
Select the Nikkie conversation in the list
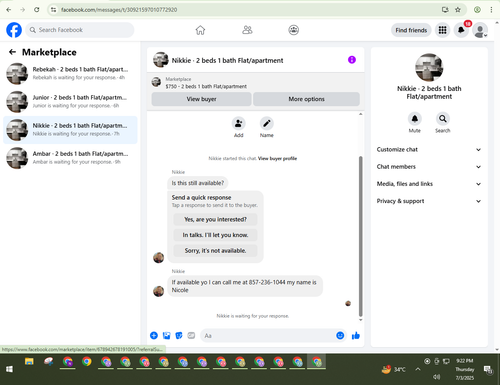pos(70,130)
